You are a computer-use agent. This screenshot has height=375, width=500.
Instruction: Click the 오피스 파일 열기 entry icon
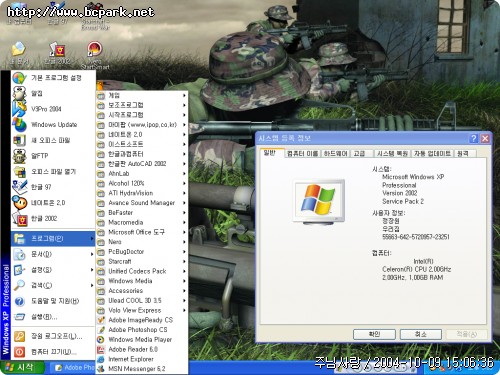point(19,172)
